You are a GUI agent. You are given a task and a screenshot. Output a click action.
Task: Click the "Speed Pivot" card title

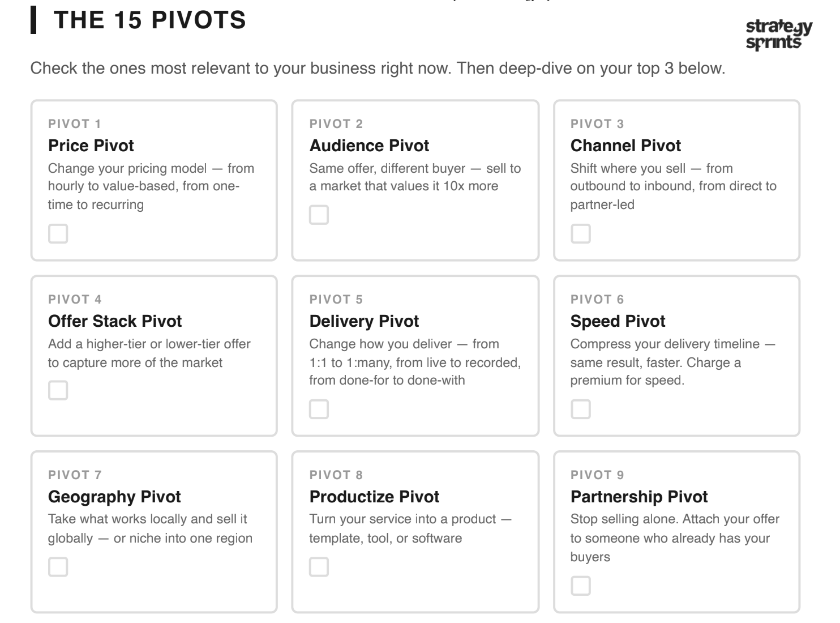(x=618, y=321)
